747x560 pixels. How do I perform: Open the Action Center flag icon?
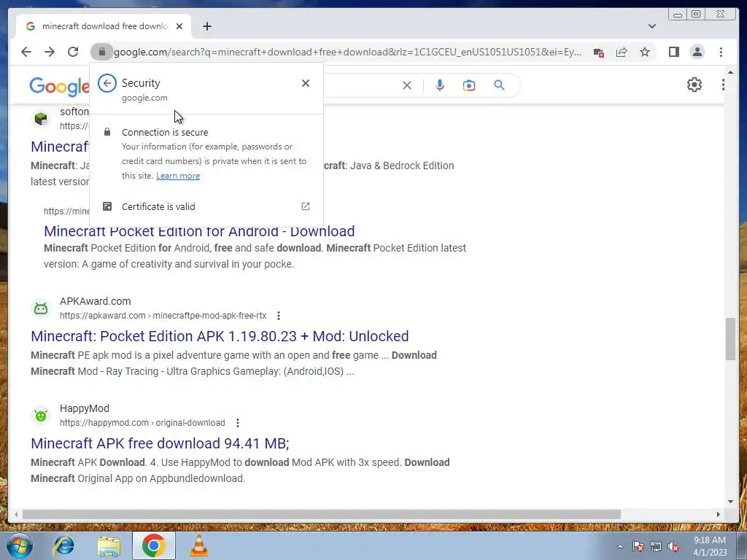click(x=638, y=546)
